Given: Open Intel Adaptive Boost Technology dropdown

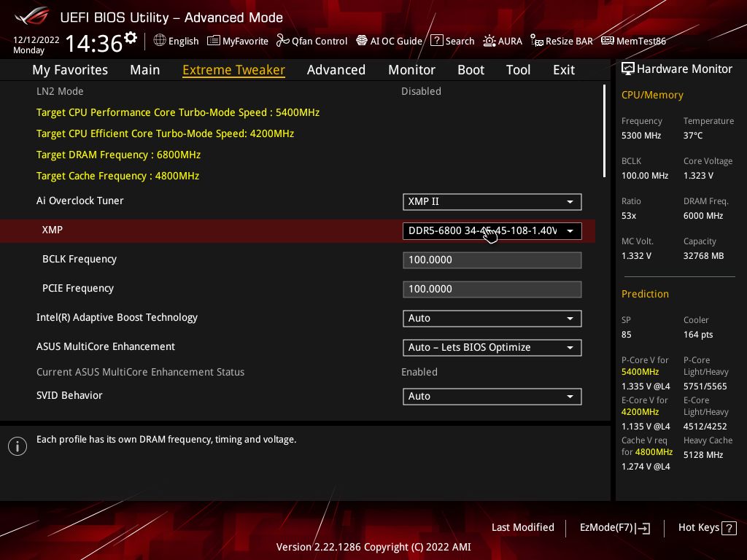Looking at the screenshot, I should tap(492, 318).
